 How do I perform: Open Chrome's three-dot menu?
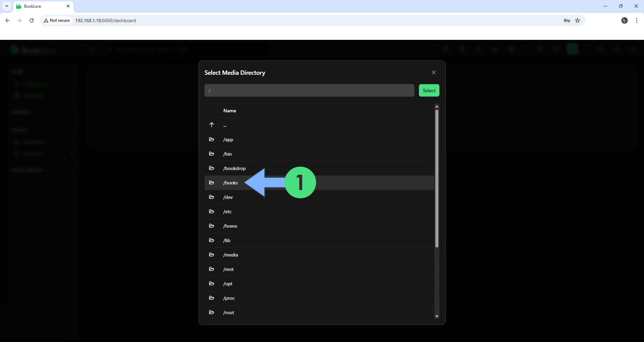tap(636, 20)
